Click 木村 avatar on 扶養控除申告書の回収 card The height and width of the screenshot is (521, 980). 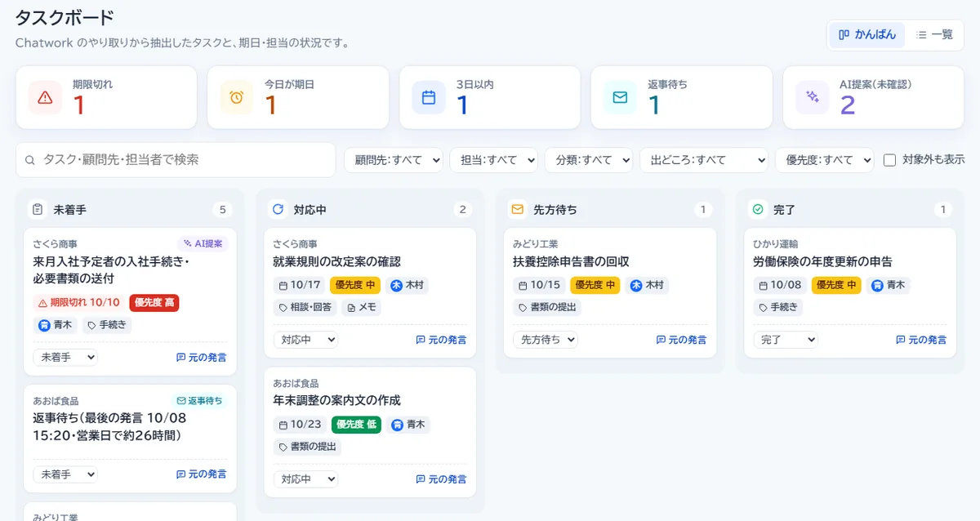click(636, 285)
